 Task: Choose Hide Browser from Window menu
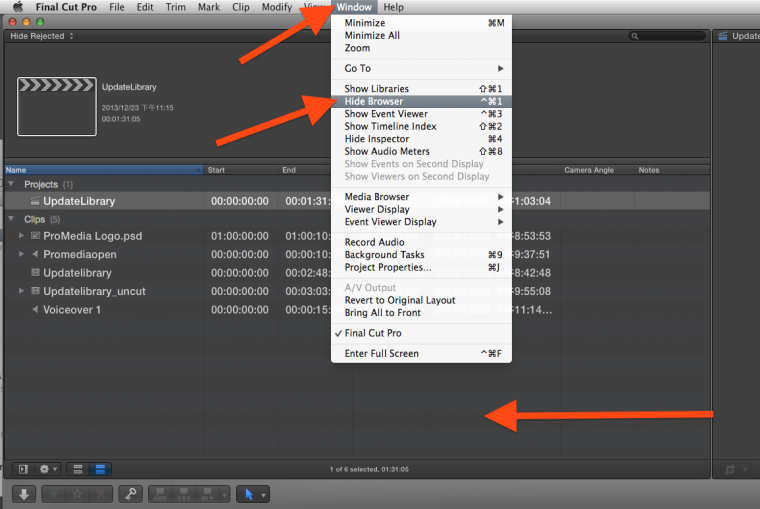coord(376,101)
